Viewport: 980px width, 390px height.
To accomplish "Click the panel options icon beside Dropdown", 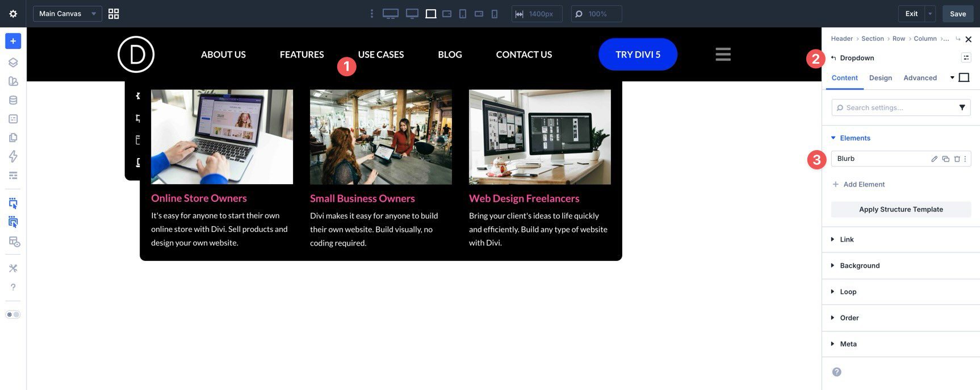I will tap(966, 57).
